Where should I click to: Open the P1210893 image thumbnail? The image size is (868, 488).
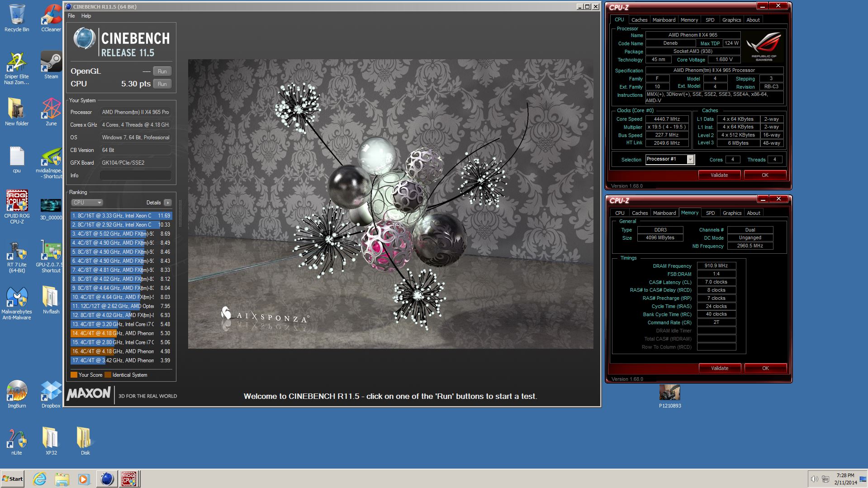[x=670, y=395]
